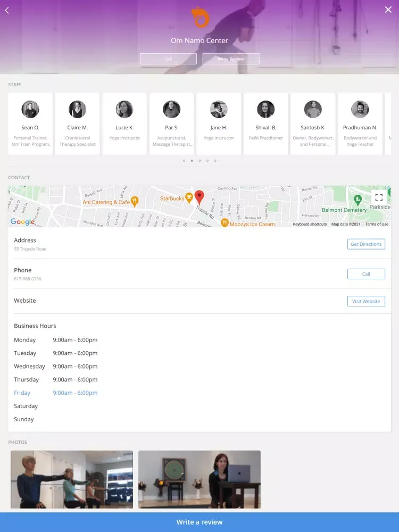Click Reiki Practitioner title under Shivali B.

point(265,138)
